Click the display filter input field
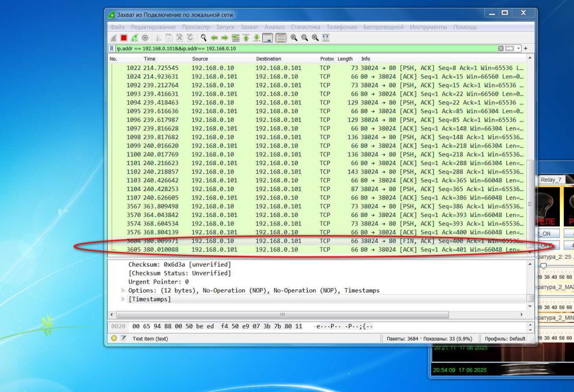Viewport: 574px width, 392px height. point(294,49)
